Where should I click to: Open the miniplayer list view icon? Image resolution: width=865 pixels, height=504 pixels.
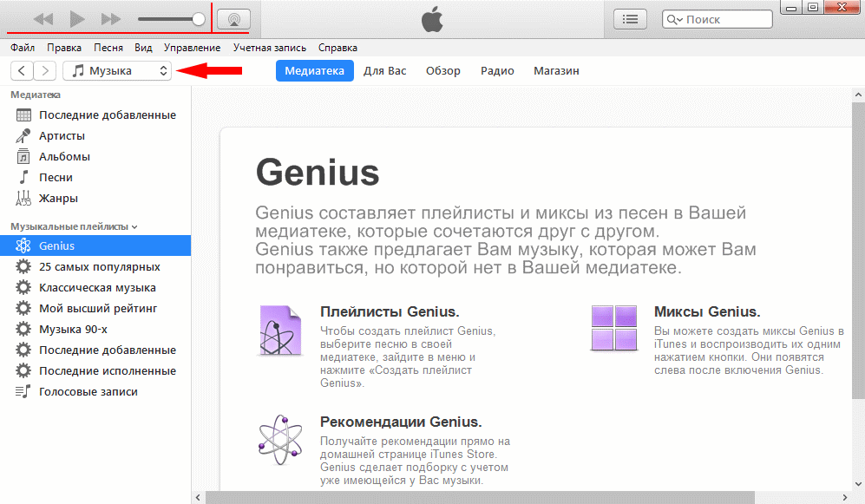click(631, 18)
